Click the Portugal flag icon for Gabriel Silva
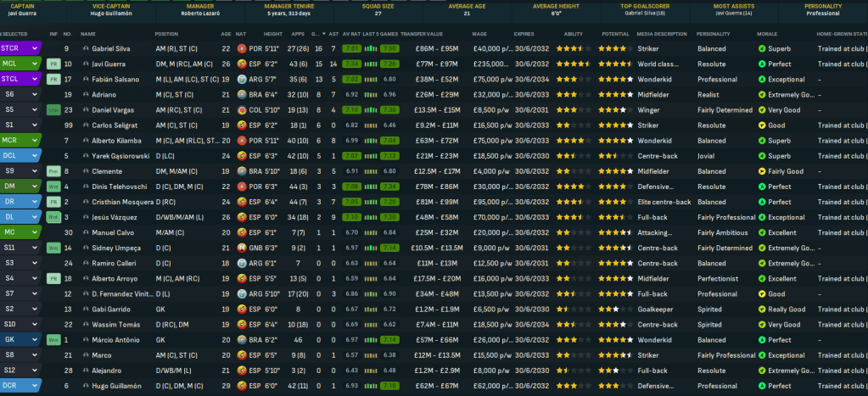Image resolution: width=868 pixels, height=396 pixels. (241, 48)
